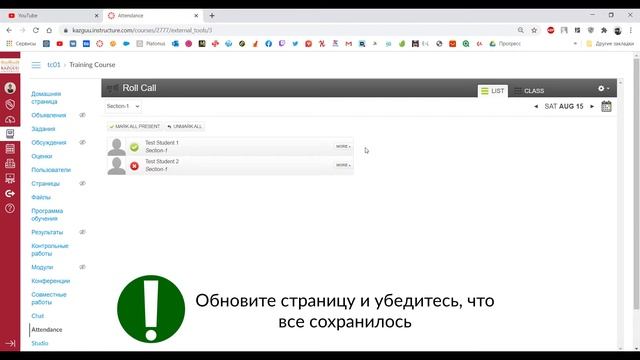Switch to the CLASS view tab
The height and width of the screenshot is (360, 640).
tap(529, 91)
